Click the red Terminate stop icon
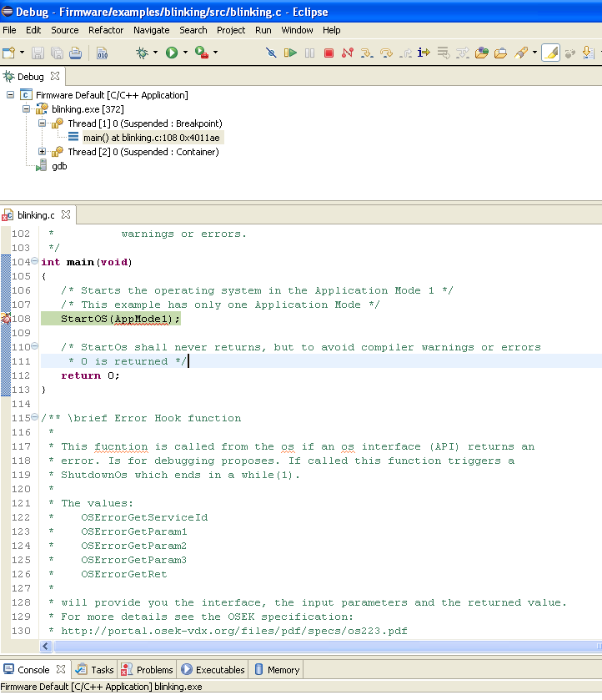 (329, 53)
